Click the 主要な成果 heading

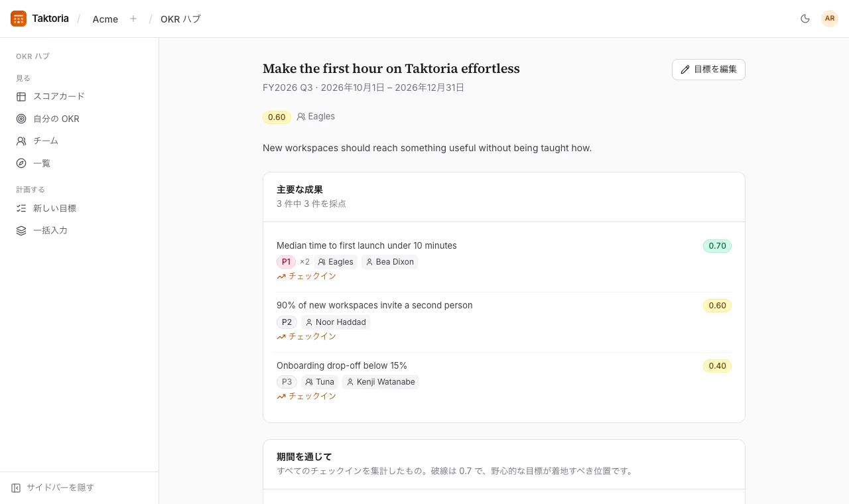click(x=300, y=190)
